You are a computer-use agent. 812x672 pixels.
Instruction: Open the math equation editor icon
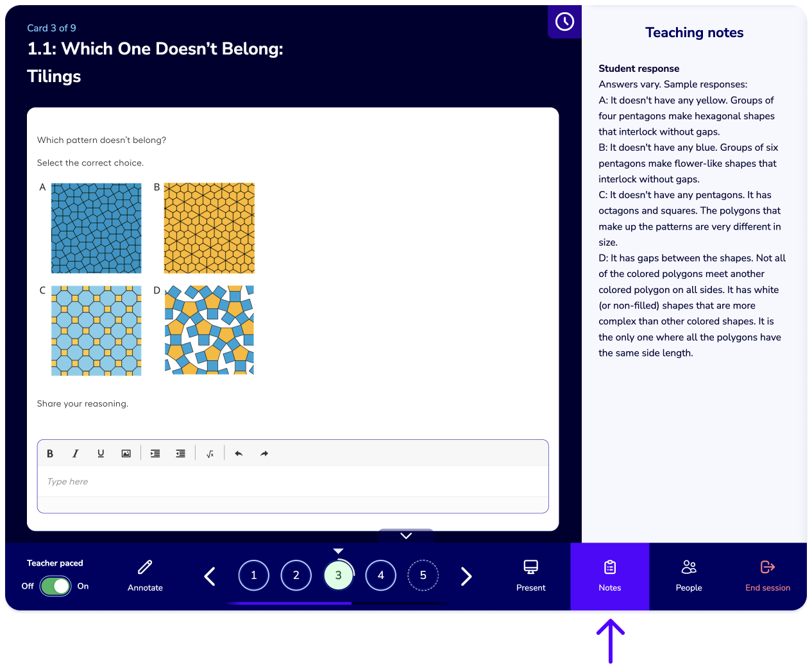tap(210, 453)
